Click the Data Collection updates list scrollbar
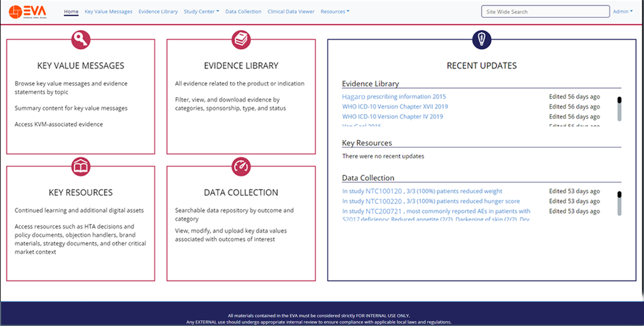644x326 pixels. click(619, 203)
